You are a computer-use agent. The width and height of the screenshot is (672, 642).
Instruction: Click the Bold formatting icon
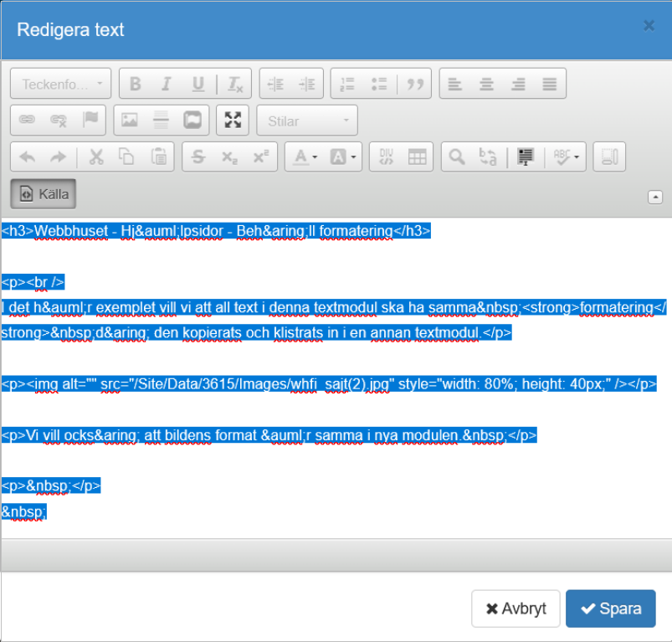tap(135, 84)
